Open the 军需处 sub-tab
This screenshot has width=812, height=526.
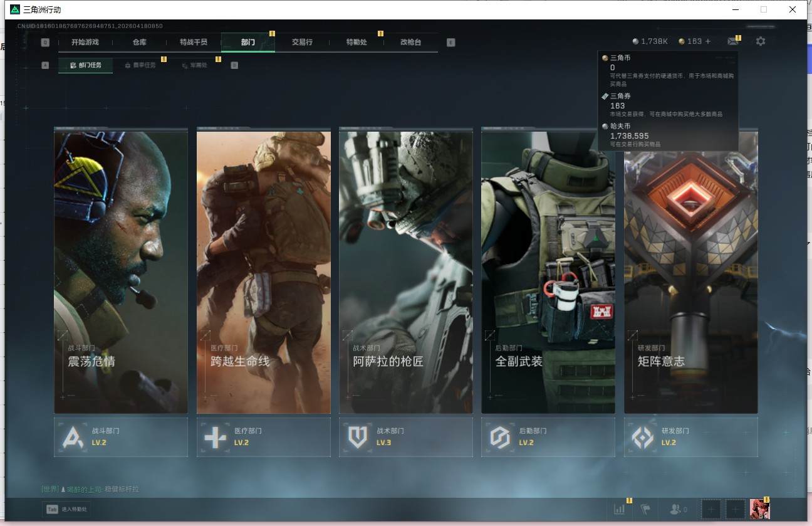click(x=194, y=65)
